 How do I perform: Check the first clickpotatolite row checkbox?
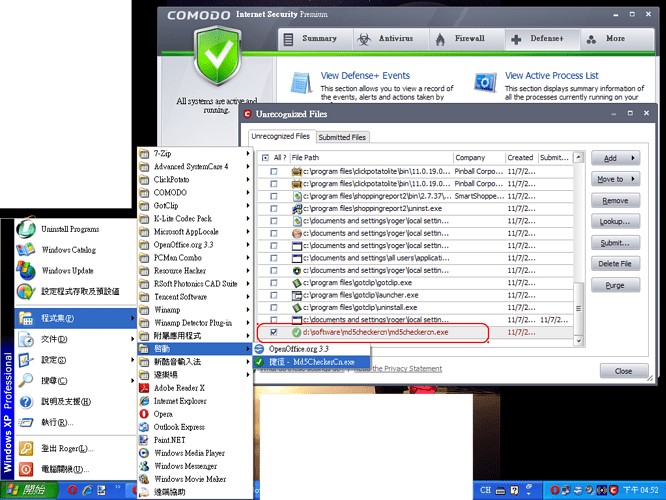(x=274, y=172)
